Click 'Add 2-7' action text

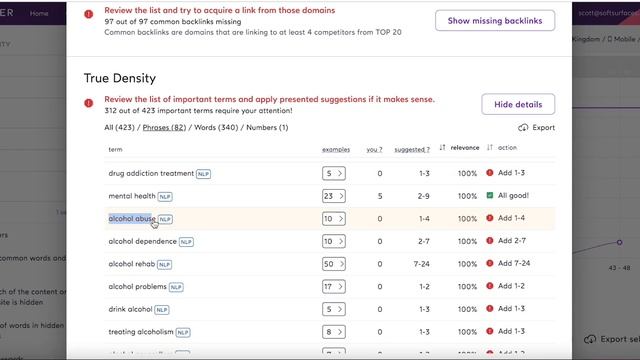coord(511,240)
